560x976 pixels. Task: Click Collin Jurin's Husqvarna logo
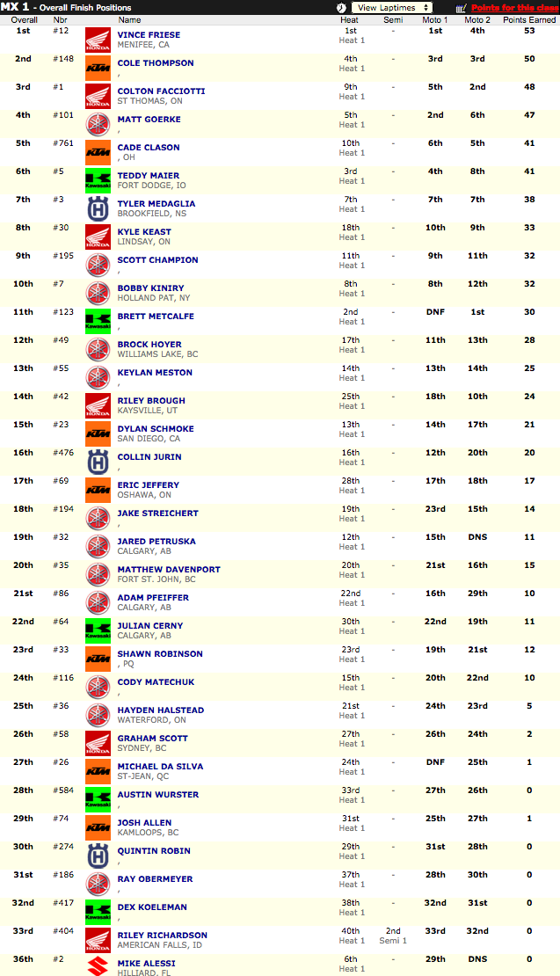(x=98, y=462)
